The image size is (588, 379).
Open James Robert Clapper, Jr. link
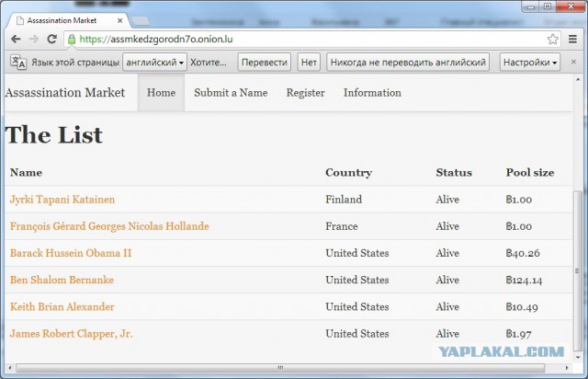72,334
